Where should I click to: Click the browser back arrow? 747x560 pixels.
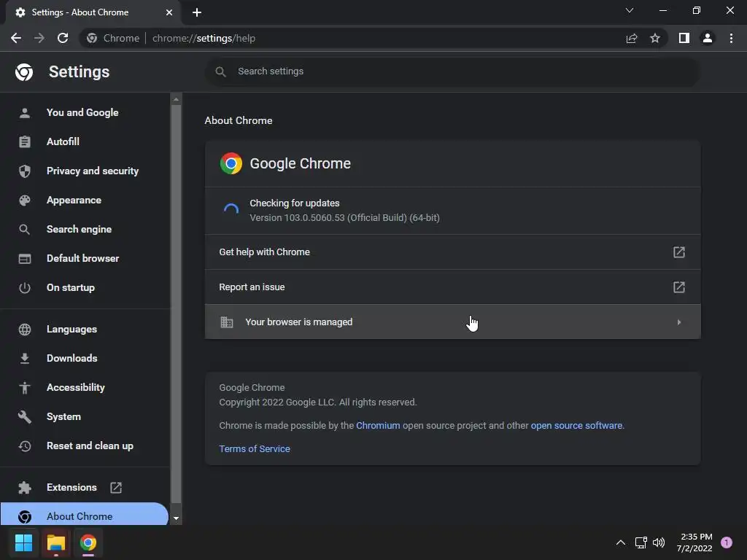(16, 38)
